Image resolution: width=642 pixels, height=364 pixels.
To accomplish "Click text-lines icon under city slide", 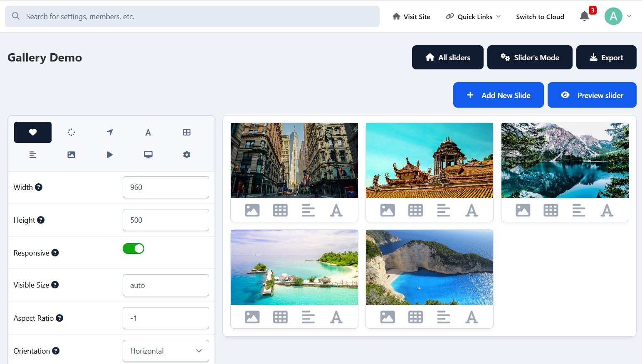I will coord(308,210).
